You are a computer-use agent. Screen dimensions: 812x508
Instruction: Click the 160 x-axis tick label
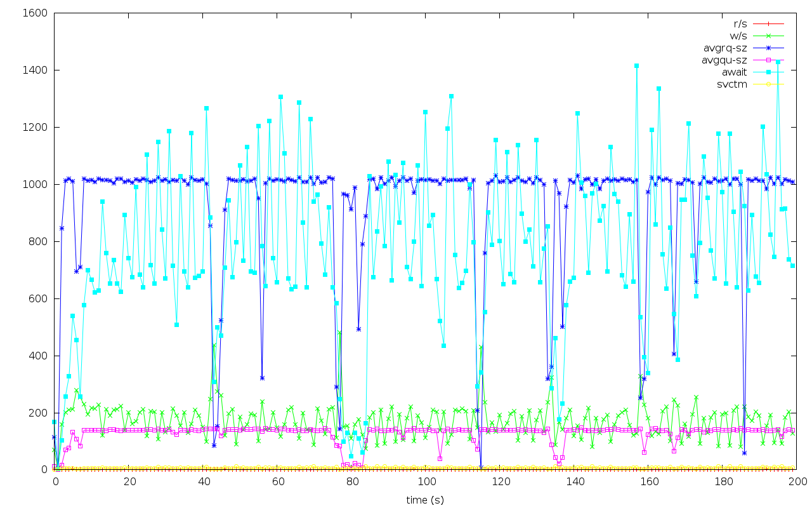(648, 482)
